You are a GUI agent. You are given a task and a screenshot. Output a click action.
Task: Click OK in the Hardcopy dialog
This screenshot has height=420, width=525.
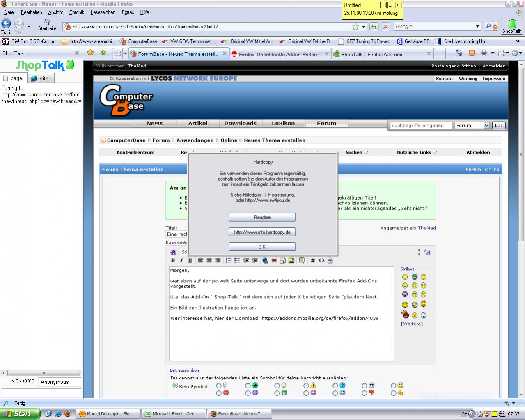click(262, 247)
